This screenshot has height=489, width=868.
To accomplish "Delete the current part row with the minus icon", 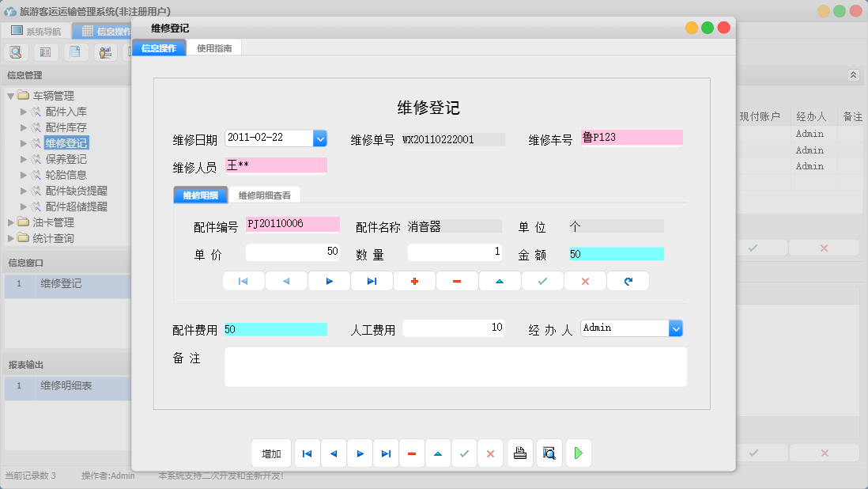I will (457, 281).
